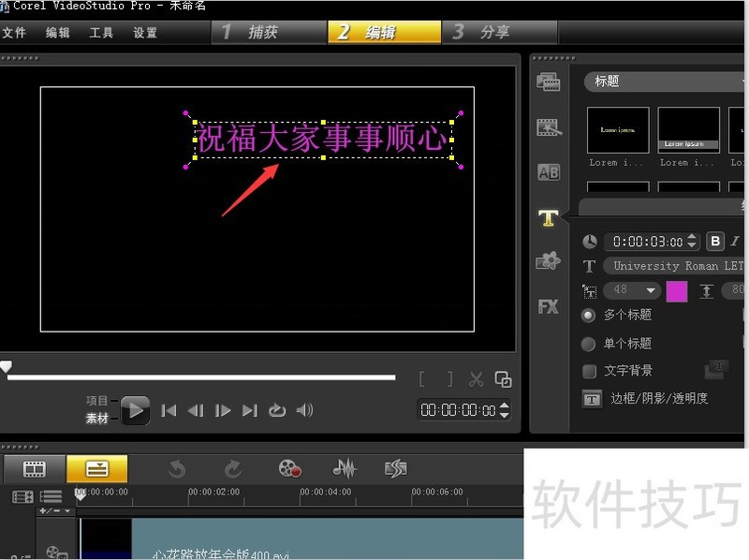Undo the last action
This screenshot has height=560, width=749.
pos(177,469)
